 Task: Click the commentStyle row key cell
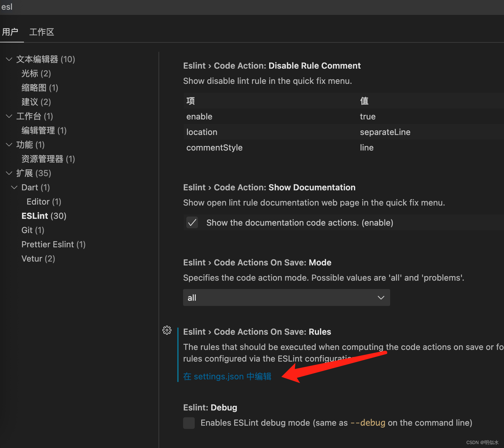[214, 148]
